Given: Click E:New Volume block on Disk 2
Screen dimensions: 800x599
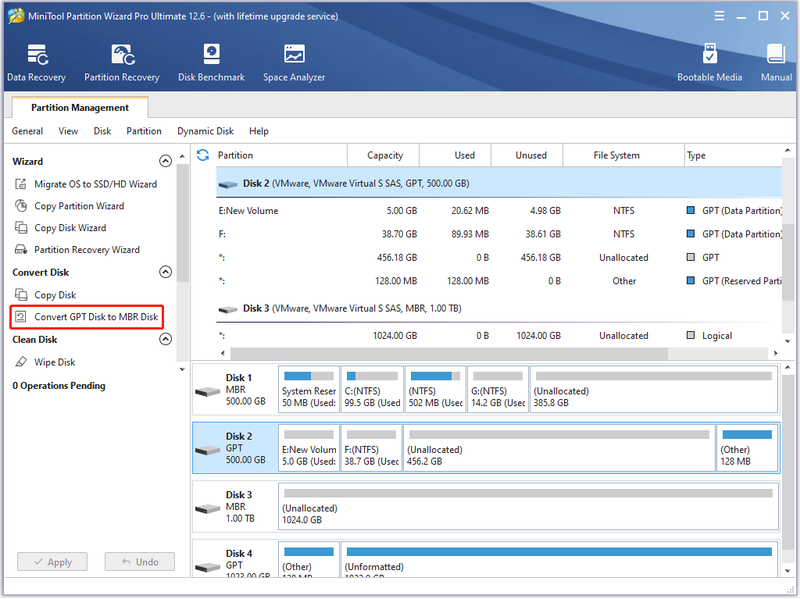Looking at the screenshot, I should 309,448.
